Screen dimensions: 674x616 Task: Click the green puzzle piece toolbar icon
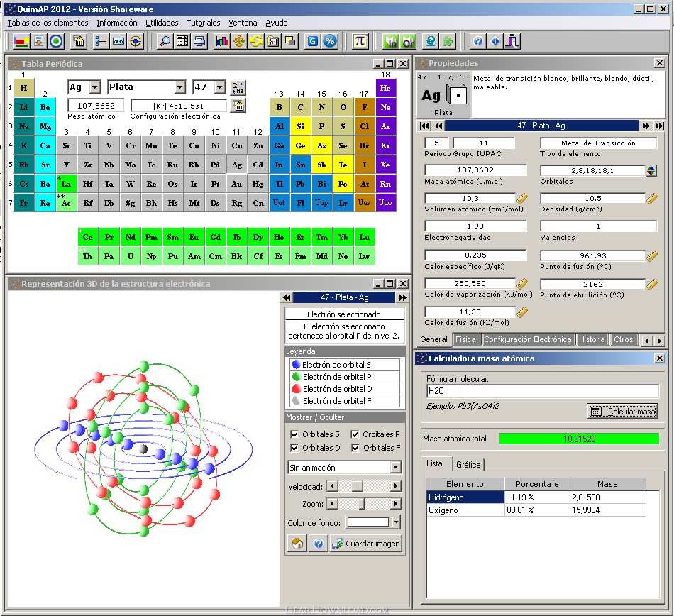[447, 41]
